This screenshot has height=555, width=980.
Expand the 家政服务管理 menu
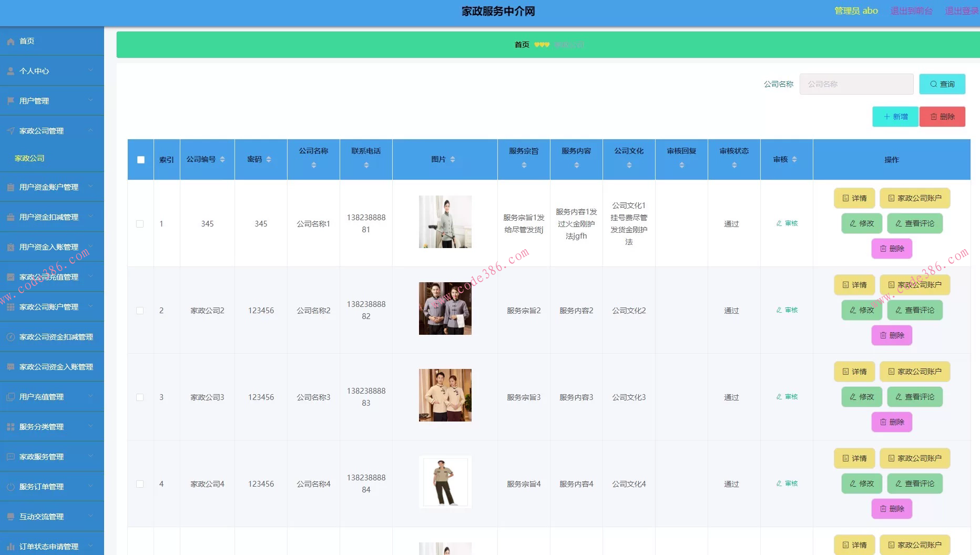coord(90,456)
